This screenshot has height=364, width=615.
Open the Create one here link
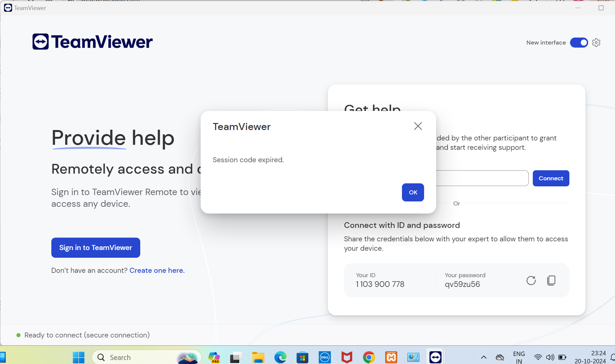(x=157, y=270)
